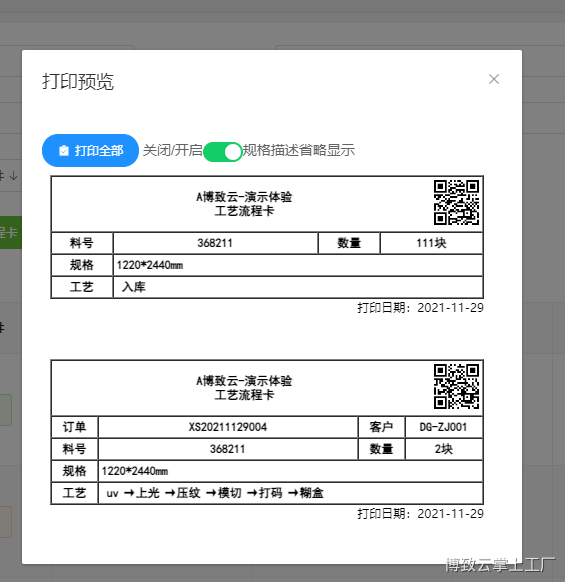Click the down arrow icon behind dialog
Viewport: 565px width, 582px height.
(x=14, y=176)
